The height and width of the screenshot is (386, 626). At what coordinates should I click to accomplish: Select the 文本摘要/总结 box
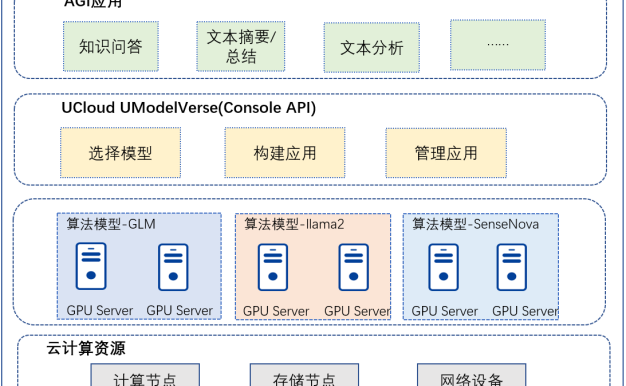[241, 46]
